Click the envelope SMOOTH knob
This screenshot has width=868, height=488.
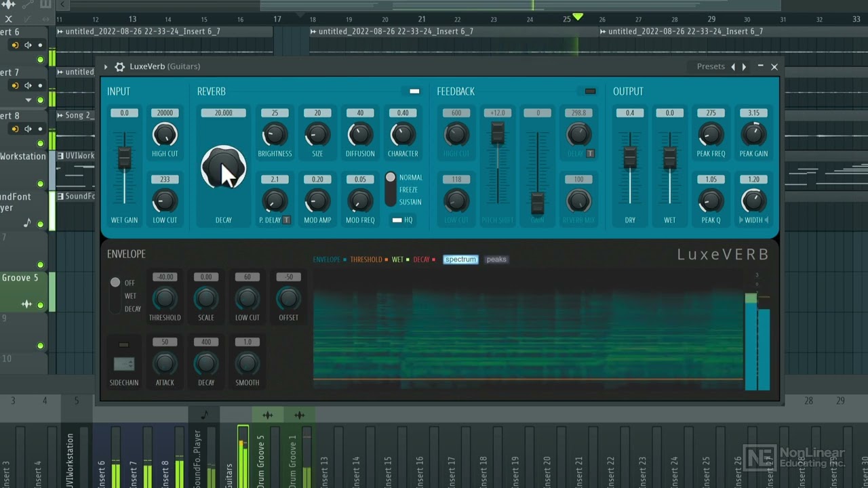(247, 363)
